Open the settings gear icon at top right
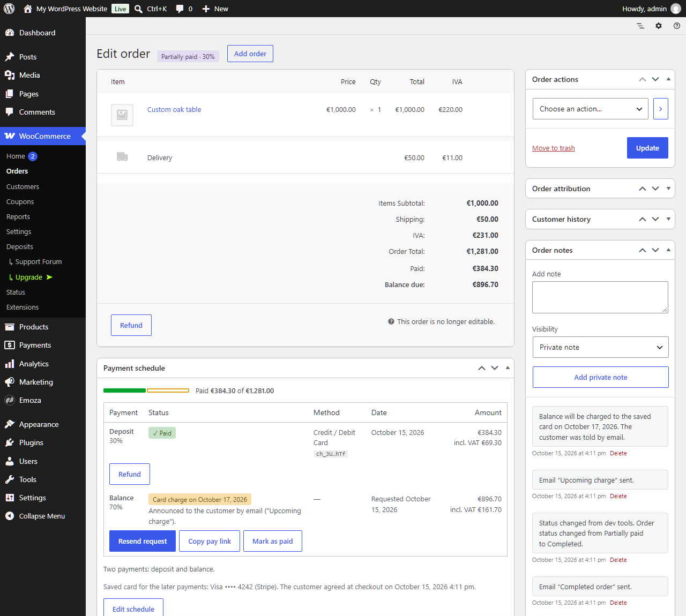Viewport: 686px width, 616px height. point(659,26)
